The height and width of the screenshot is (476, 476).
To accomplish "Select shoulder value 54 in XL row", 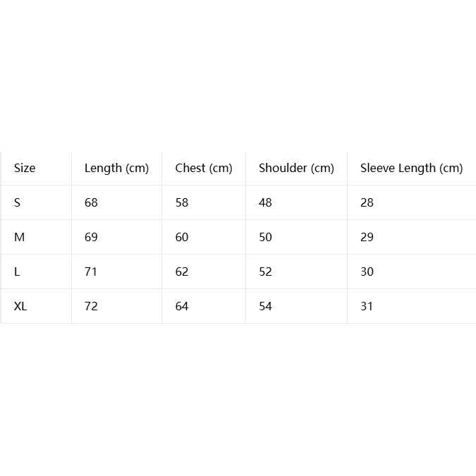I will pos(265,306).
